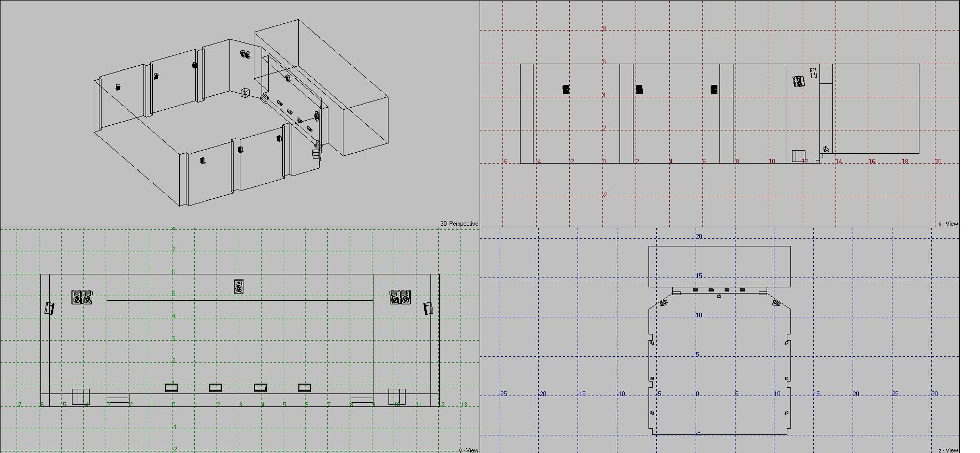Select left angled-wall speaker cluster in z-View
This screenshot has height=453, width=980.
[664, 303]
